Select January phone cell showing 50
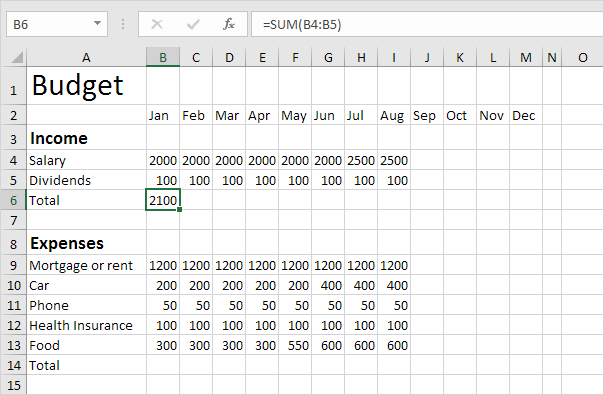The image size is (604, 395). pyautogui.click(x=163, y=305)
